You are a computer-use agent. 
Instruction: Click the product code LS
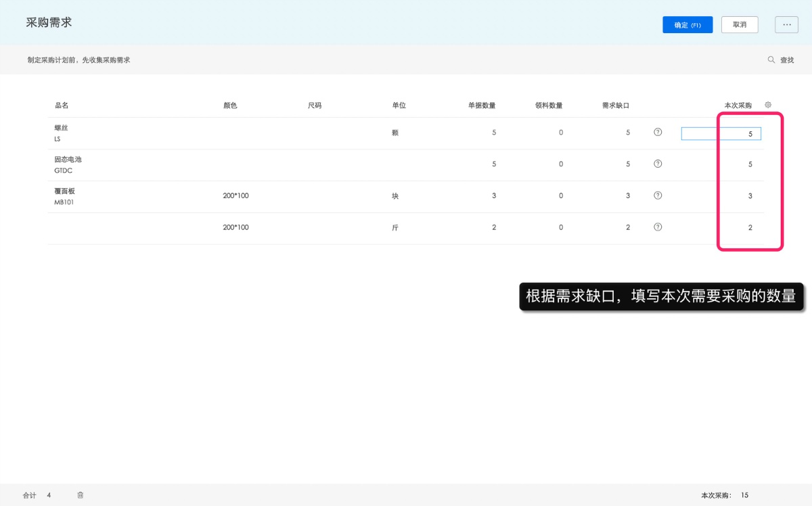tap(58, 139)
